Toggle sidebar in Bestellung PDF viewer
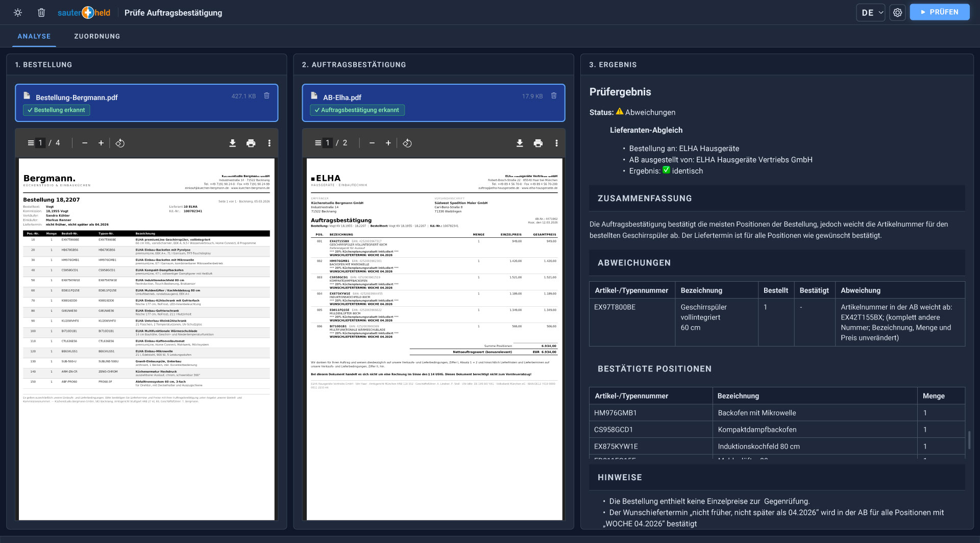The width and height of the screenshot is (980, 543). pyautogui.click(x=31, y=143)
